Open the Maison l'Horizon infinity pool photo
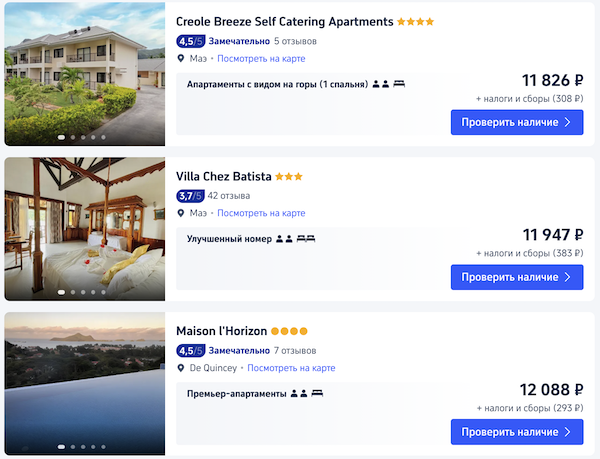Screen dimensions: 600x459 [84, 383]
